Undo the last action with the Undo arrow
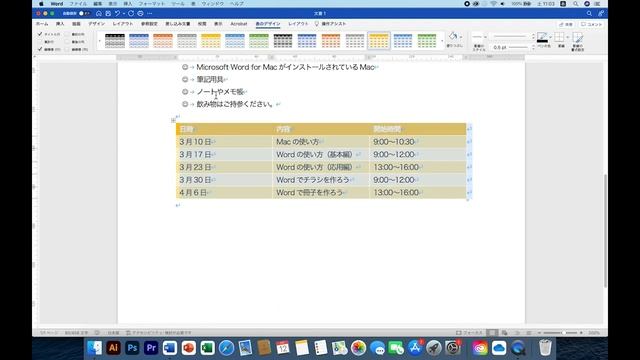Screen dimensions: 640x360 118,13
